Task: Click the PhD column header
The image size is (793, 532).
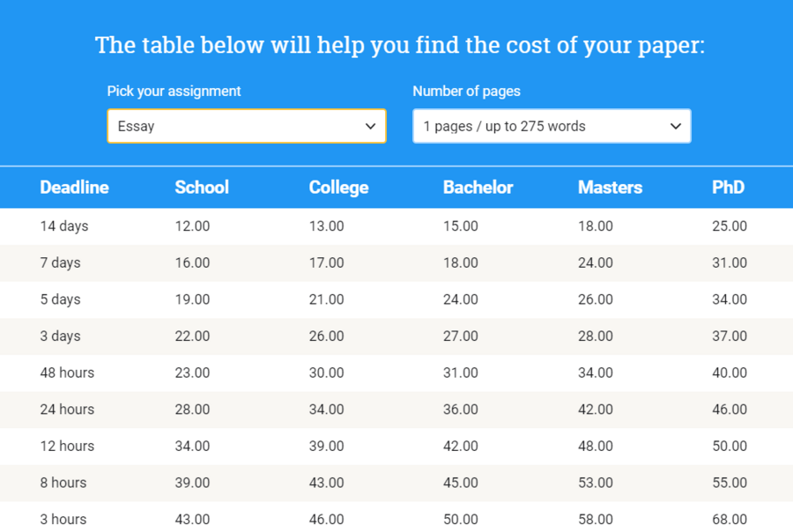Action: [728, 188]
